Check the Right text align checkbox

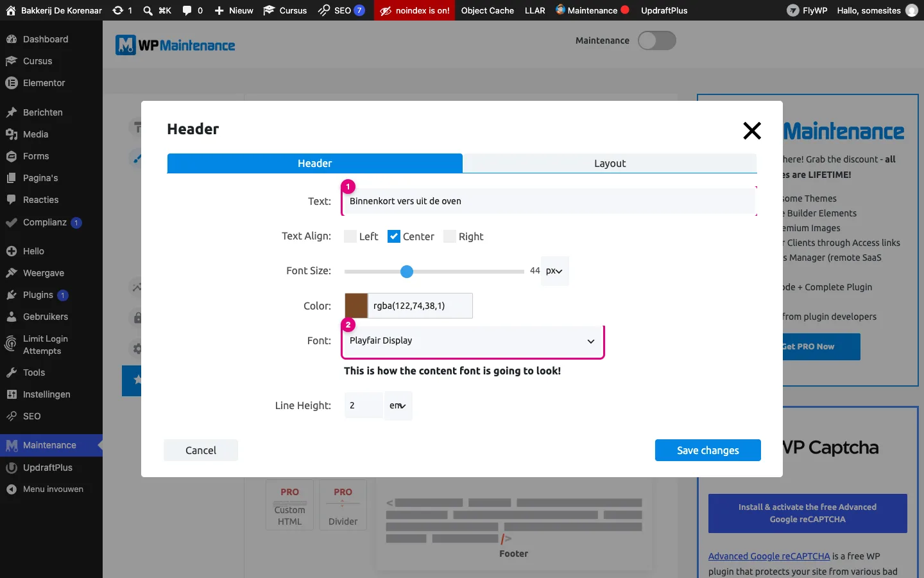pos(450,236)
